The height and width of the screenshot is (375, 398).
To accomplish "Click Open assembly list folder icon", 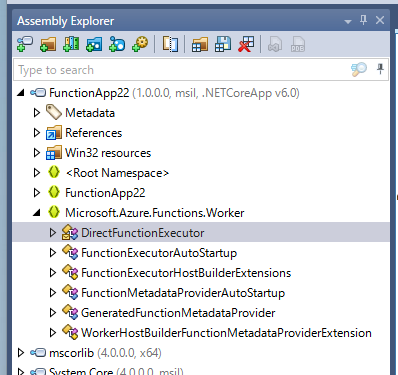I will coord(200,44).
